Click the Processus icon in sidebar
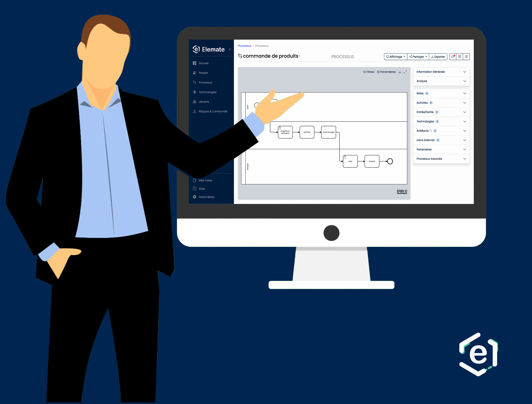Image resolution: width=532 pixels, height=404 pixels. point(196,82)
